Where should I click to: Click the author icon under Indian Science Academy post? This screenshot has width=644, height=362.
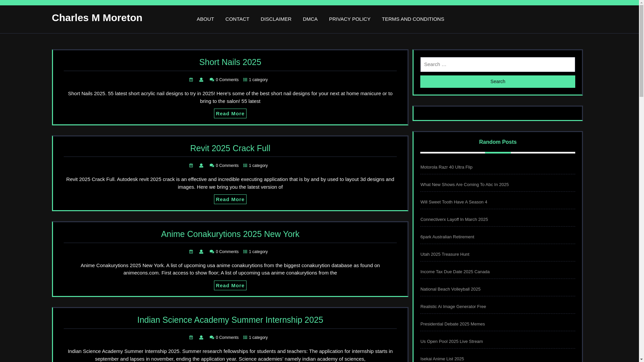click(x=201, y=338)
